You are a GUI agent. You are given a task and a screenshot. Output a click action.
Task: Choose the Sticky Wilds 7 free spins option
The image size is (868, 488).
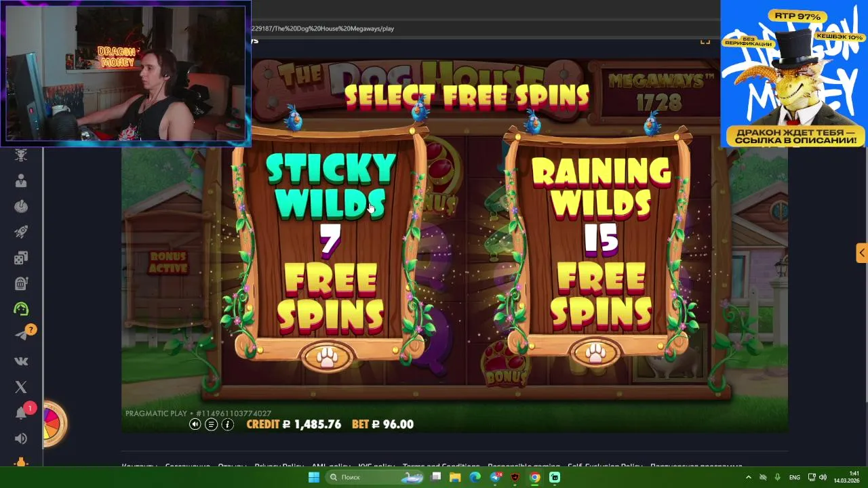coord(330,244)
